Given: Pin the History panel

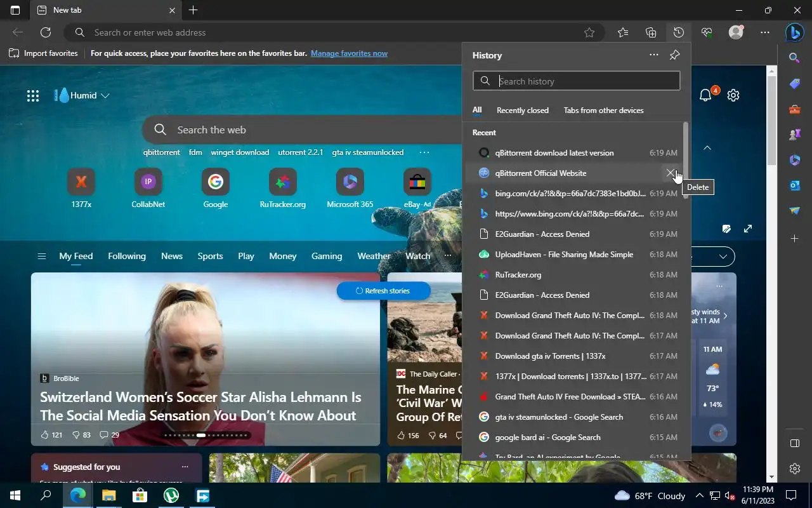Looking at the screenshot, I should [674, 55].
